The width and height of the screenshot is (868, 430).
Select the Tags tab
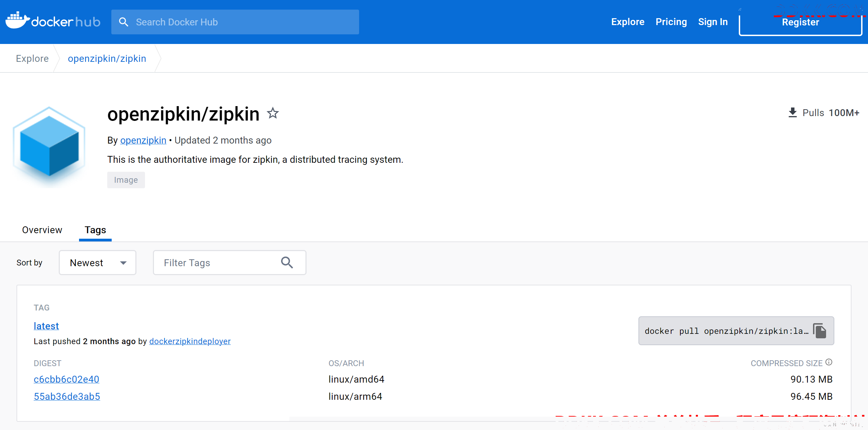click(x=95, y=230)
